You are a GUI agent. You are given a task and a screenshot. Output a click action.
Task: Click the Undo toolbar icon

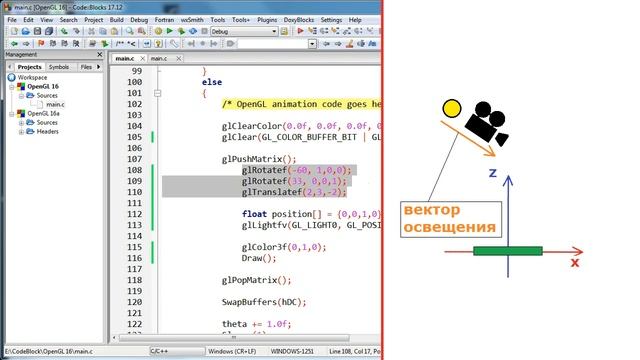point(64,31)
